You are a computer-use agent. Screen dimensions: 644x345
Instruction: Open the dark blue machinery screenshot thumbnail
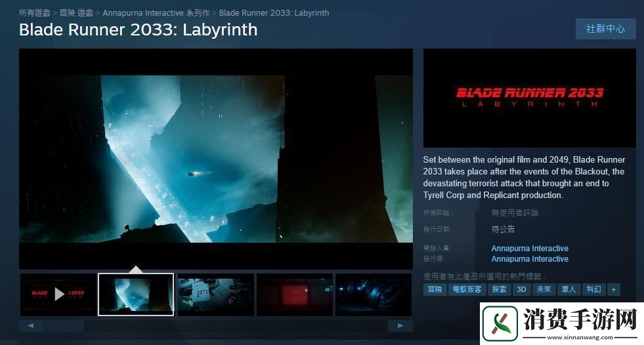(x=374, y=294)
